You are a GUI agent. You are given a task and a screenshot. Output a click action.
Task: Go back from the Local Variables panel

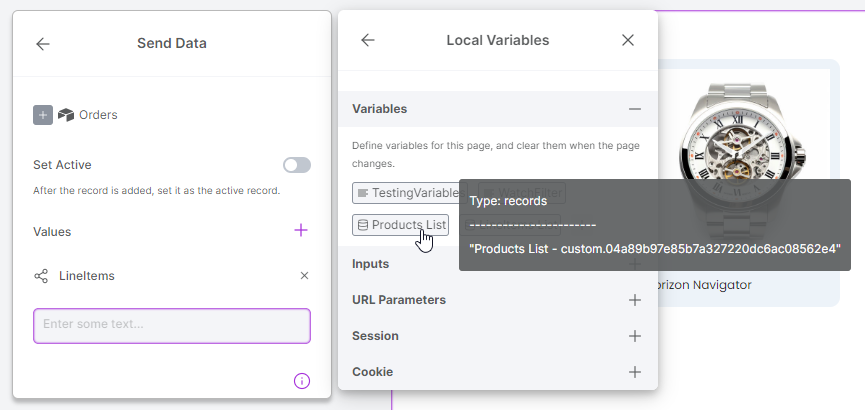(367, 40)
